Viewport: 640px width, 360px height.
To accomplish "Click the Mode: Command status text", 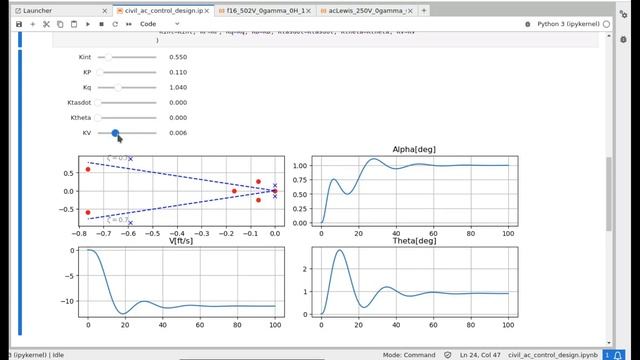I will coord(409,355).
